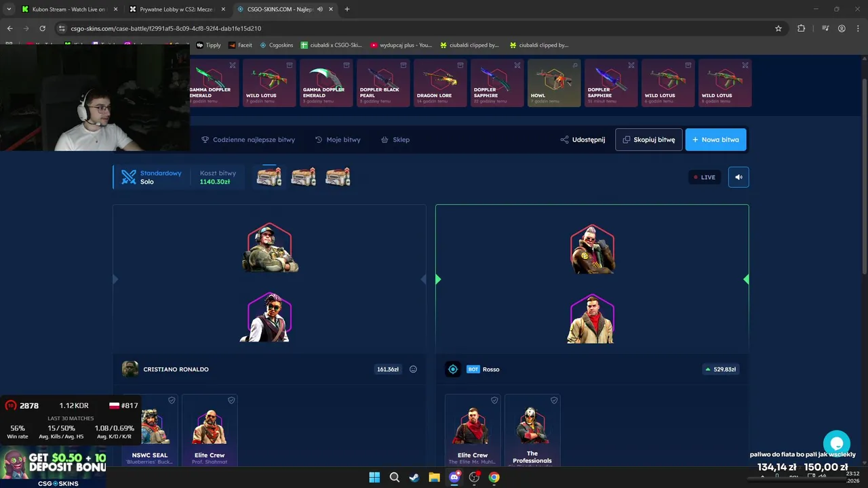Viewport: 868px width, 488px height.
Task: Click the Udostępnij share button
Action: 583,140
